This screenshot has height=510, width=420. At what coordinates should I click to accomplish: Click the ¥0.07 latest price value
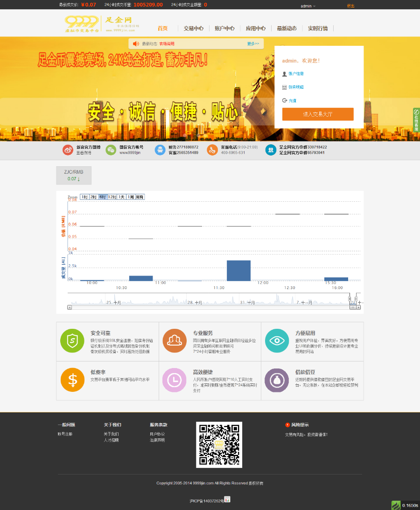[88, 5]
